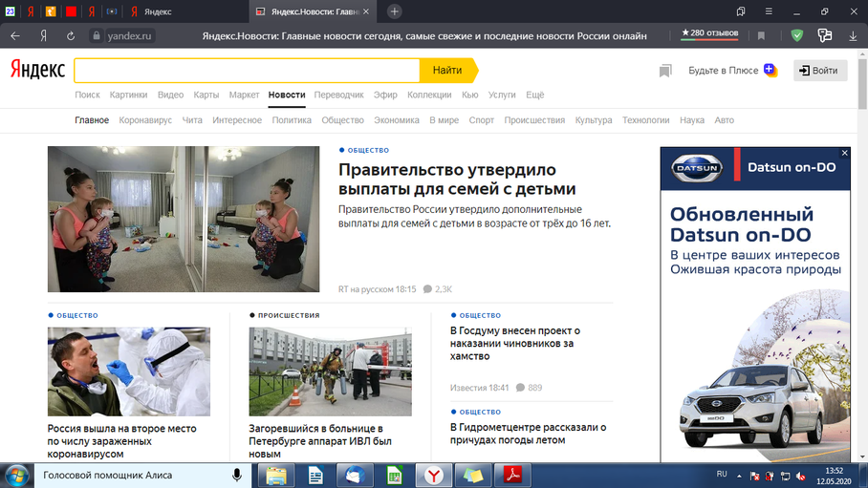Go back with the browser back arrow
The image size is (868, 488).
pos(15,36)
